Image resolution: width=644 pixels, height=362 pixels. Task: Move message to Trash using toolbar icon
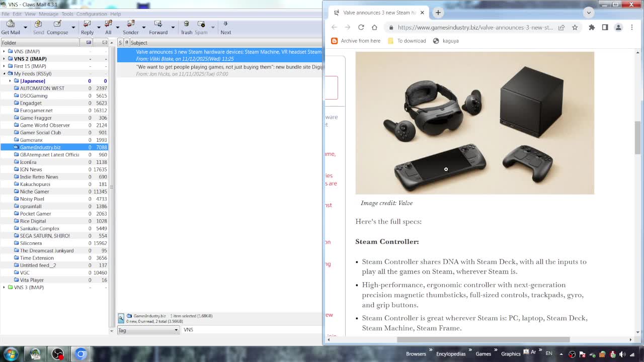point(187,24)
